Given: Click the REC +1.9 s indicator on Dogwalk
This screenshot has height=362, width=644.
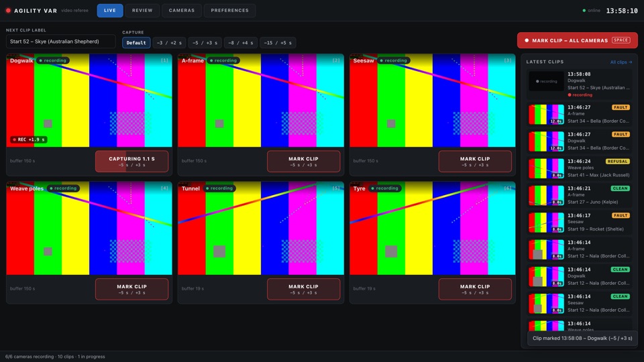Looking at the screenshot, I should click(29, 139).
